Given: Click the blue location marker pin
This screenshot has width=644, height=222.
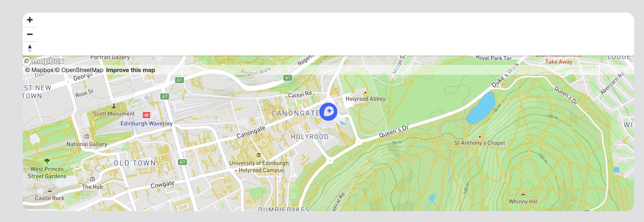Looking at the screenshot, I should point(328,112).
